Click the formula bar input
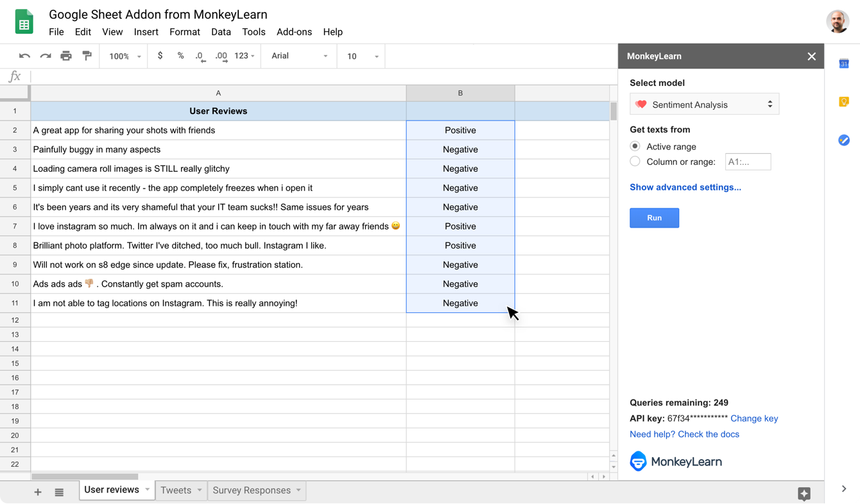The image size is (860, 504). [323, 76]
